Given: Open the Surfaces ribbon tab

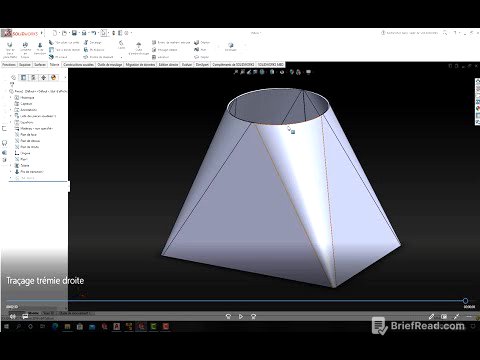Looking at the screenshot, I should tap(40, 65).
